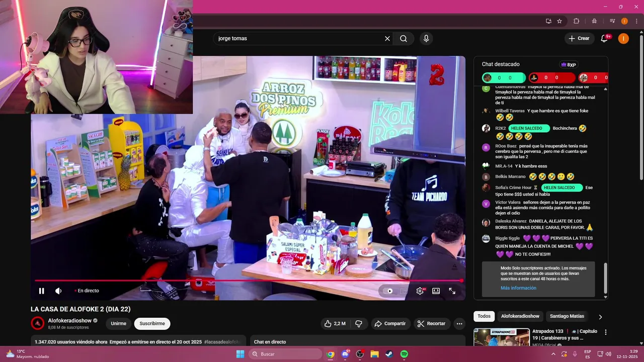Click Windows taskbar Buscar search box

click(x=285, y=354)
